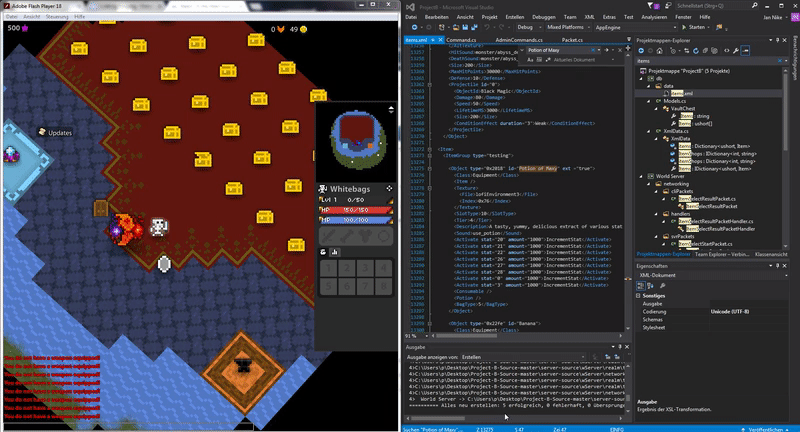Open the Mixed Platforms dropdown
The width and height of the screenshot is (800, 432).
(568, 27)
